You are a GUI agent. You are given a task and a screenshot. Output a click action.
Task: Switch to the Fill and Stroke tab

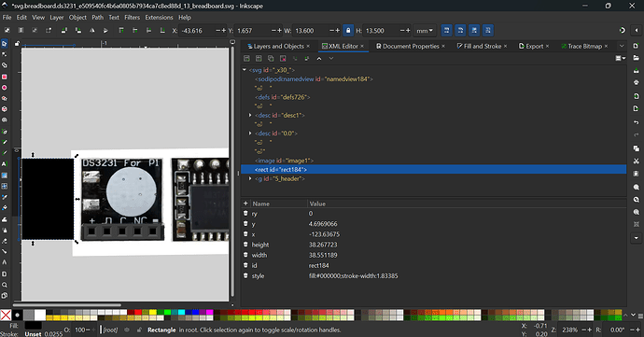pos(483,46)
